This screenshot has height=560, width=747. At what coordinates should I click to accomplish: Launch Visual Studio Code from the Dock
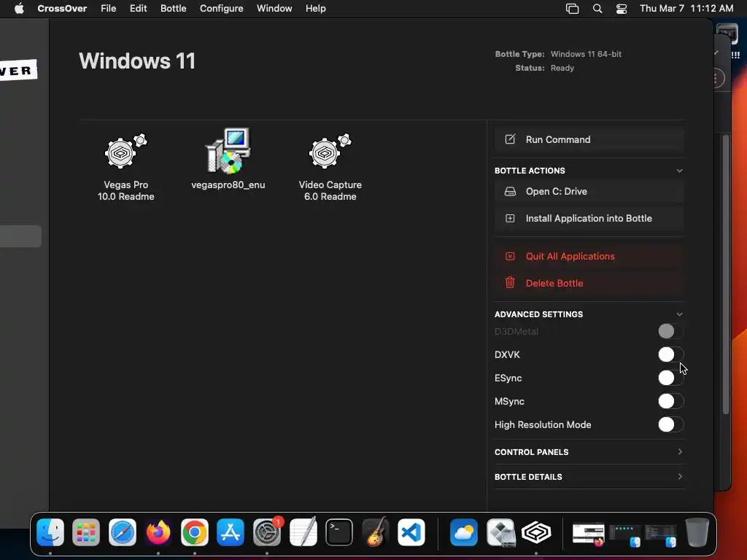[x=411, y=532]
